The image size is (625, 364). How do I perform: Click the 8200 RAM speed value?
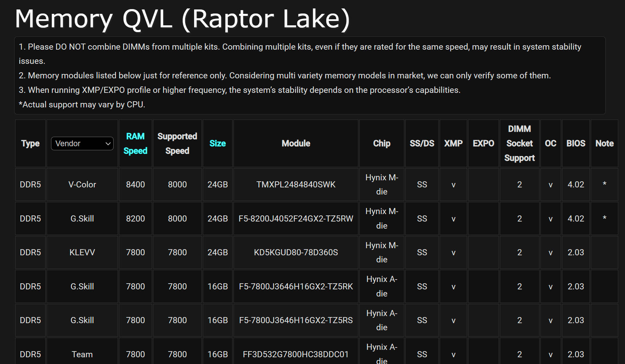135,218
